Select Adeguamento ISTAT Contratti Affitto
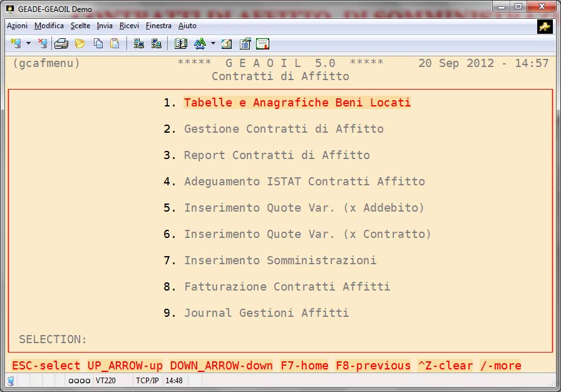This screenshot has height=392, width=561. (x=304, y=182)
